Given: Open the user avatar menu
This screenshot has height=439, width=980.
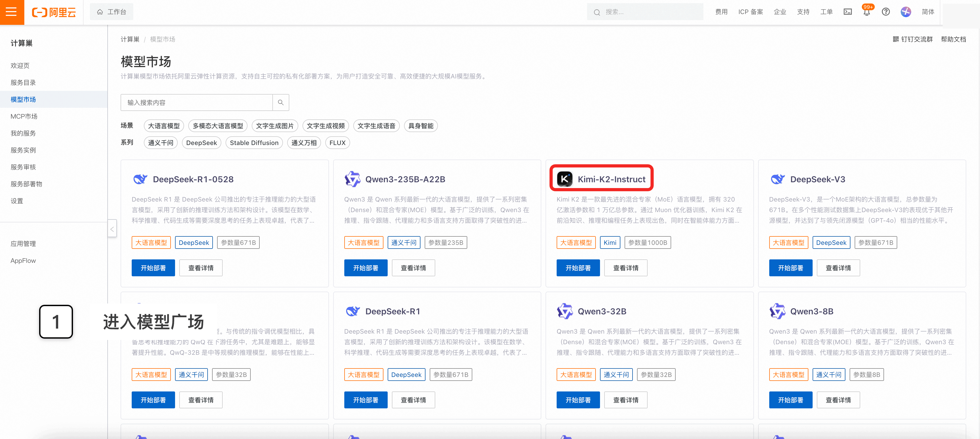Looking at the screenshot, I should tap(906, 12).
